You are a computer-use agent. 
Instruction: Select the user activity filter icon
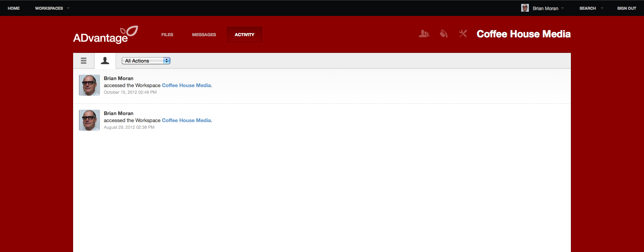105,61
